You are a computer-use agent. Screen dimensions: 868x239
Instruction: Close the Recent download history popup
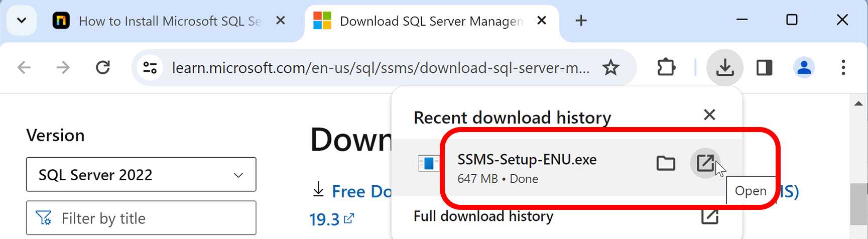pos(709,115)
